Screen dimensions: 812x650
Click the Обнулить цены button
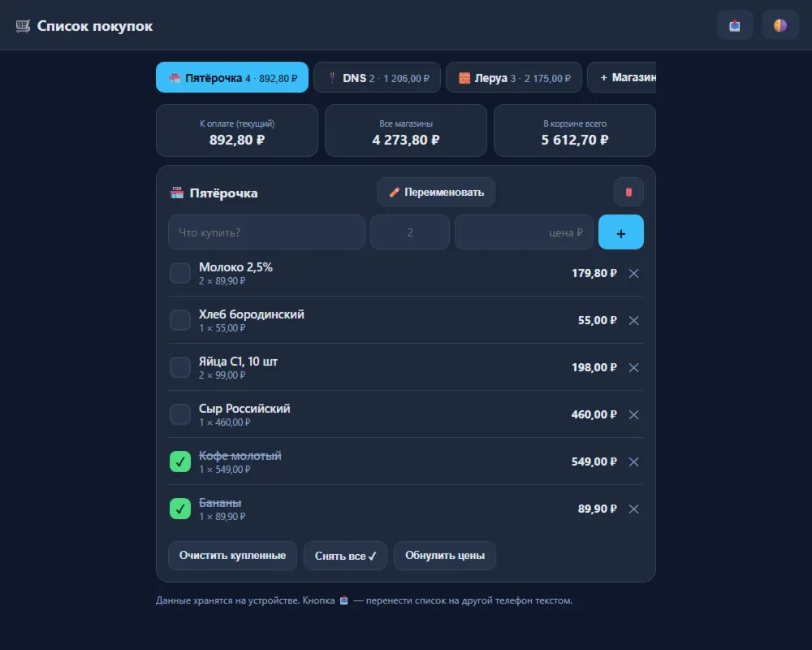coord(445,556)
